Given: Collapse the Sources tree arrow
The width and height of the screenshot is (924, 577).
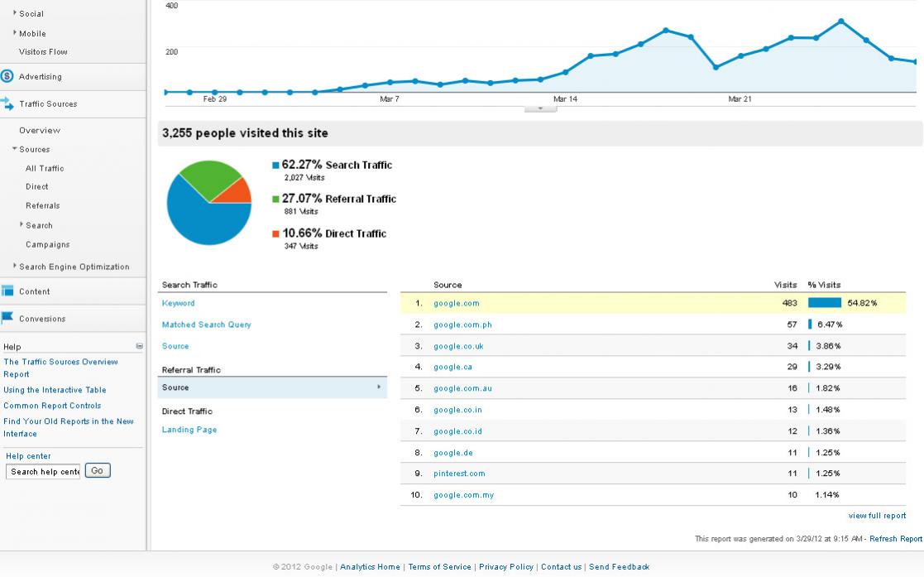Looking at the screenshot, I should (15, 149).
